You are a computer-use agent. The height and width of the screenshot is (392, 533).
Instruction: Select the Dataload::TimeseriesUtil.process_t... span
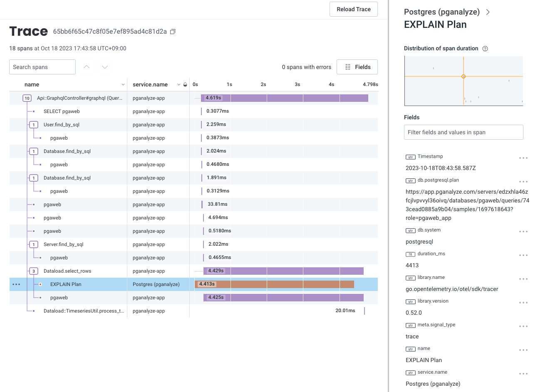[84, 311]
